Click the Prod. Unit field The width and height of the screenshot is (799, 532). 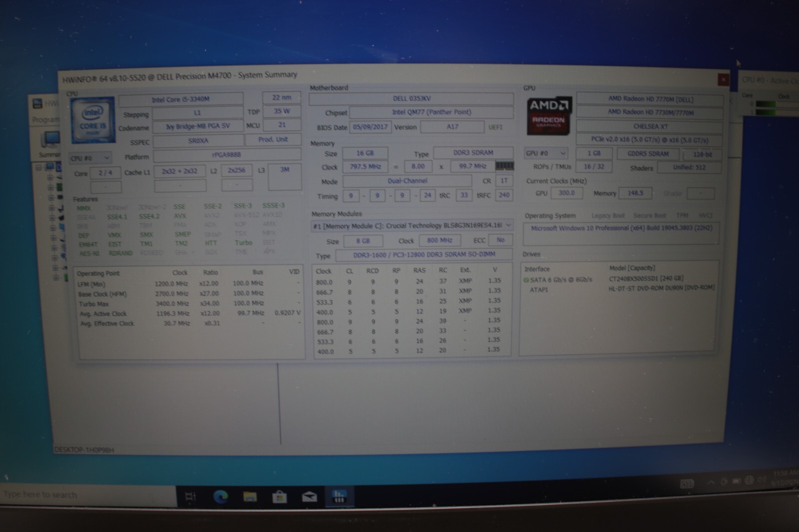coord(273,139)
